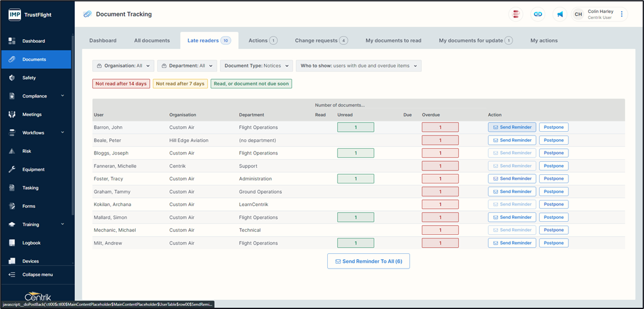
Task: Open the Organisation filter dropdown
Action: tap(123, 66)
